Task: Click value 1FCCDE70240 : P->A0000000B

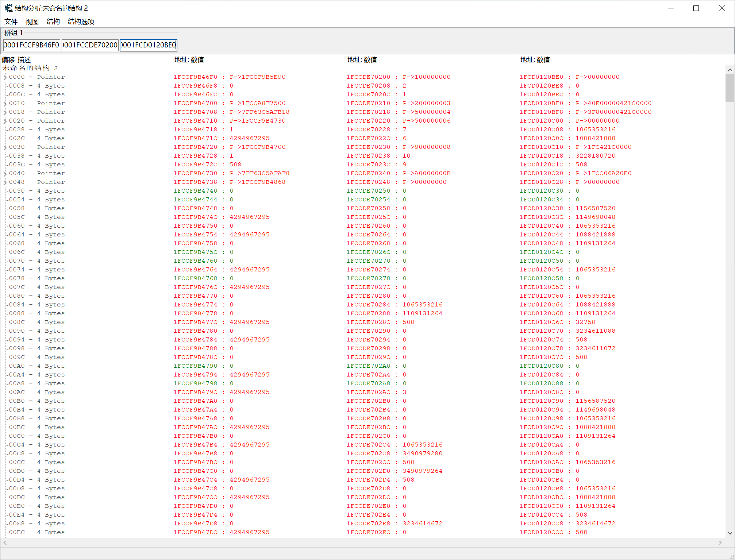Action: coord(399,173)
